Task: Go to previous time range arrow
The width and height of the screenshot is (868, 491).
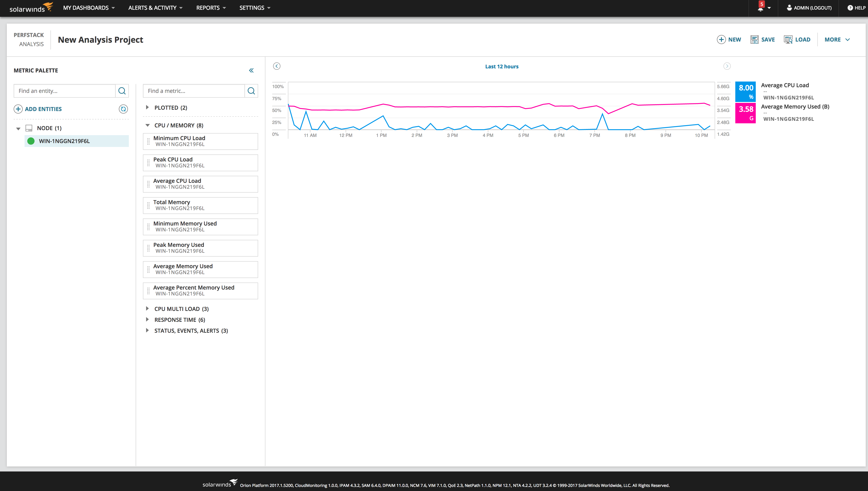Action: tap(277, 66)
